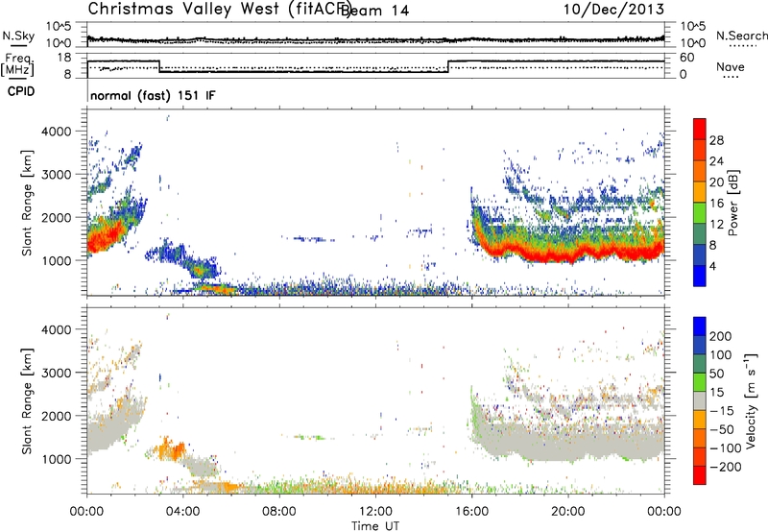Screen dimensions: 768x532
Task: Click the '28' tick on the power scale
Action: pyautogui.click(x=716, y=140)
